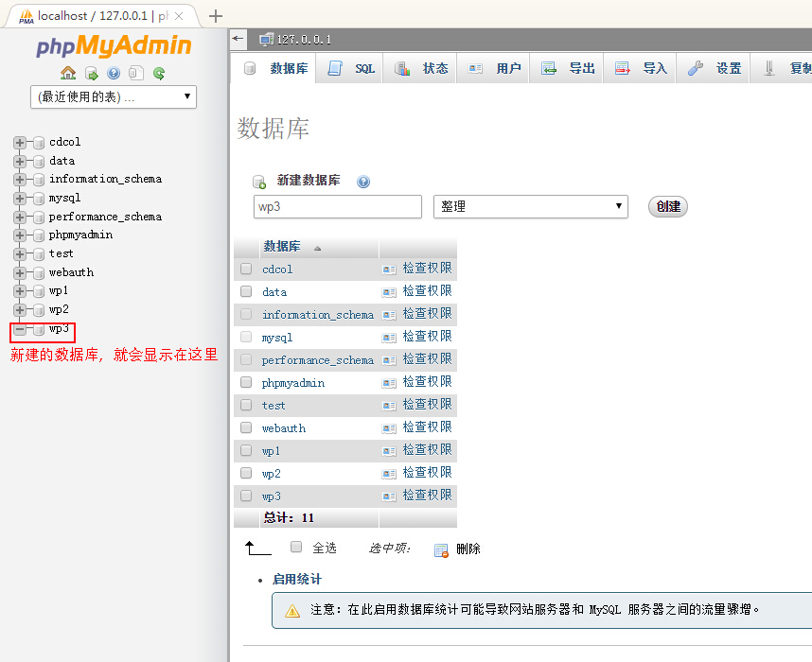Open 检查权限 link for webauth database
812x662 pixels.
coord(427,427)
